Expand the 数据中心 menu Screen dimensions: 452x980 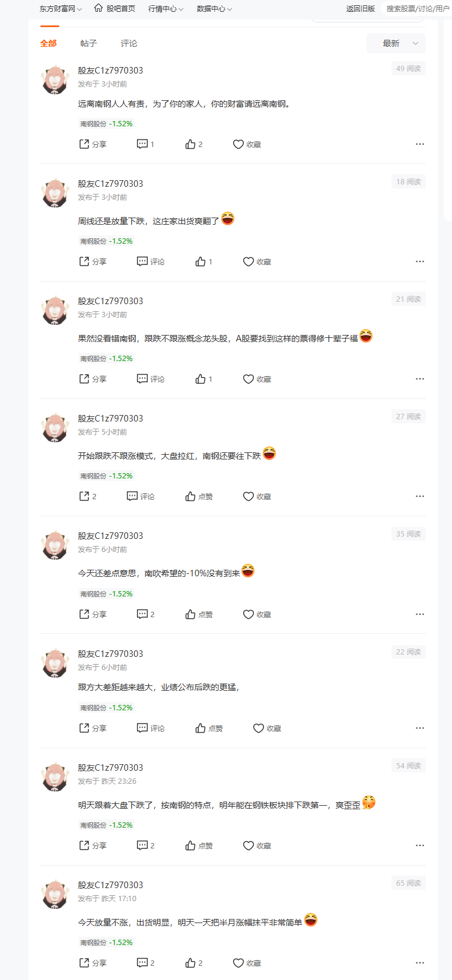tap(214, 9)
